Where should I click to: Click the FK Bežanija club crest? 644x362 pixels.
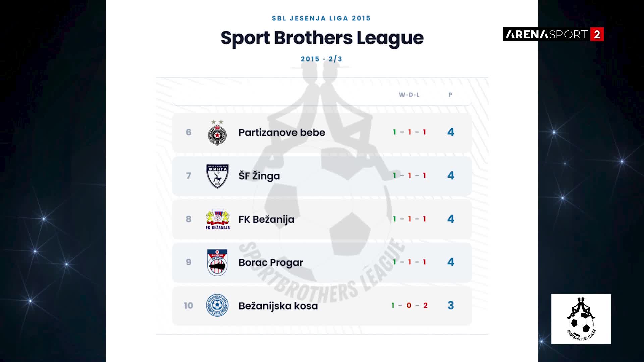click(218, 219)
